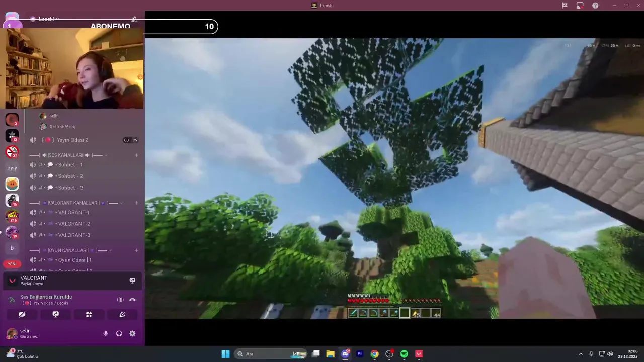Open the activities launcher button

coord(89,314)
